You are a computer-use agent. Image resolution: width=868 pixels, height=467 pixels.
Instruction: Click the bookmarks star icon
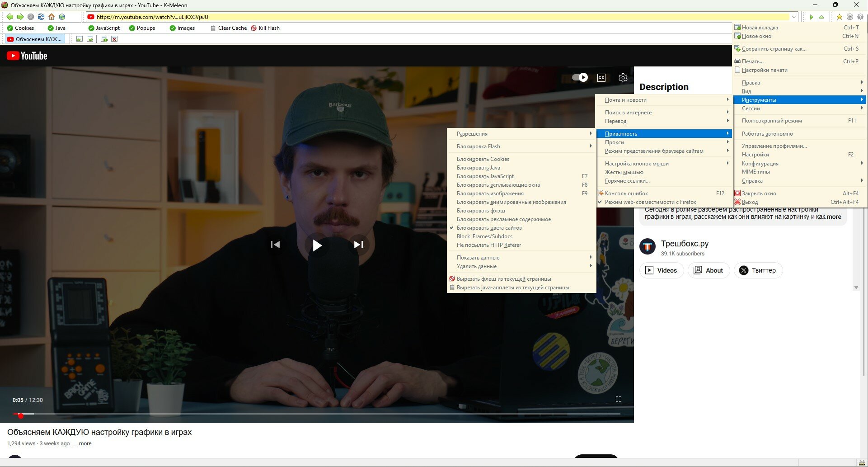(839, 17)
